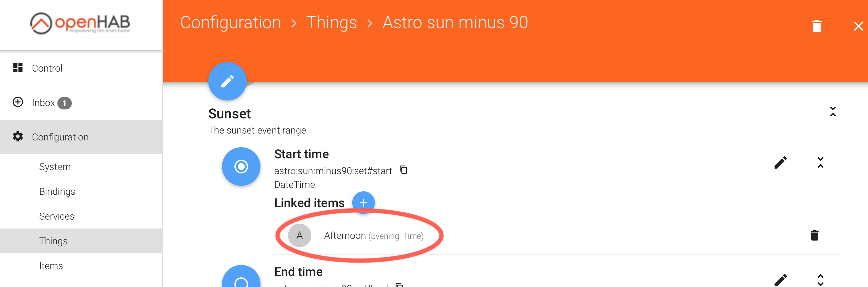Screen dimensions: 868x287
Task: Open the Afternoon linked item
Action: (345, 236)
